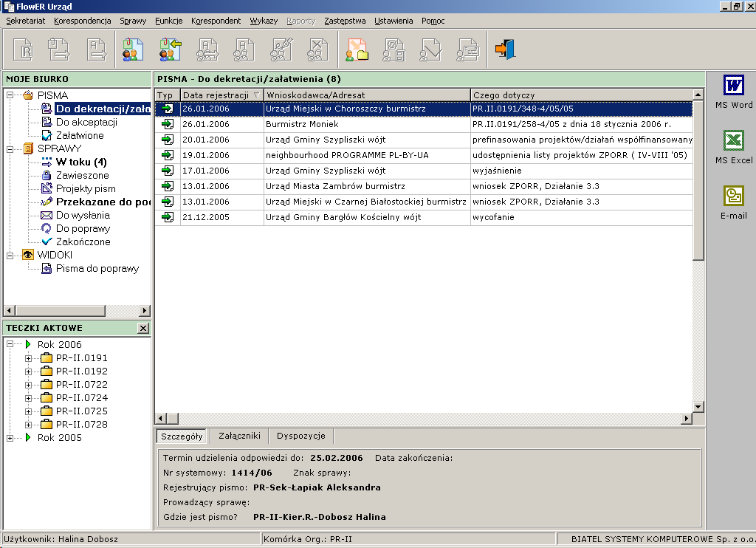Collapse the WIDOKI tree node
The height and width of the screenshot is (548, 756).
coord(10,256)
